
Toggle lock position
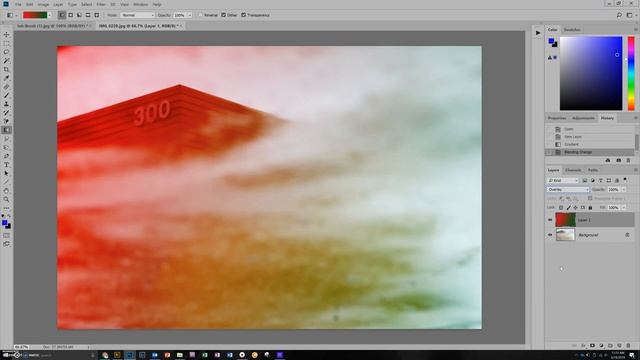pyautogui.click(x=576, y=208)
